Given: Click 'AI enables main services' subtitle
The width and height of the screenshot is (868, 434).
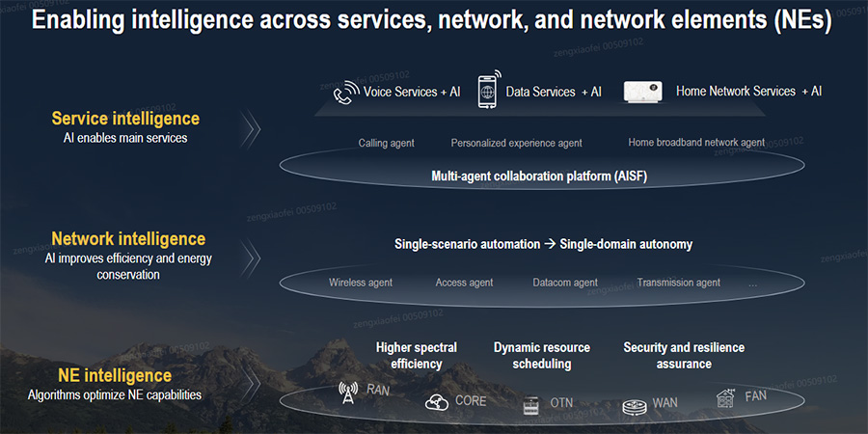Looking at the screenshot, I should (x=125, y=138).
